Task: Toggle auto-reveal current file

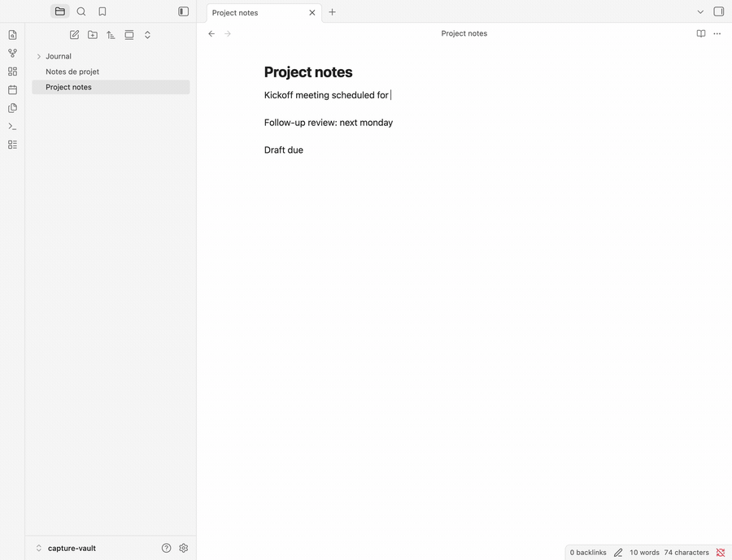Action: [x=129, y=35]
